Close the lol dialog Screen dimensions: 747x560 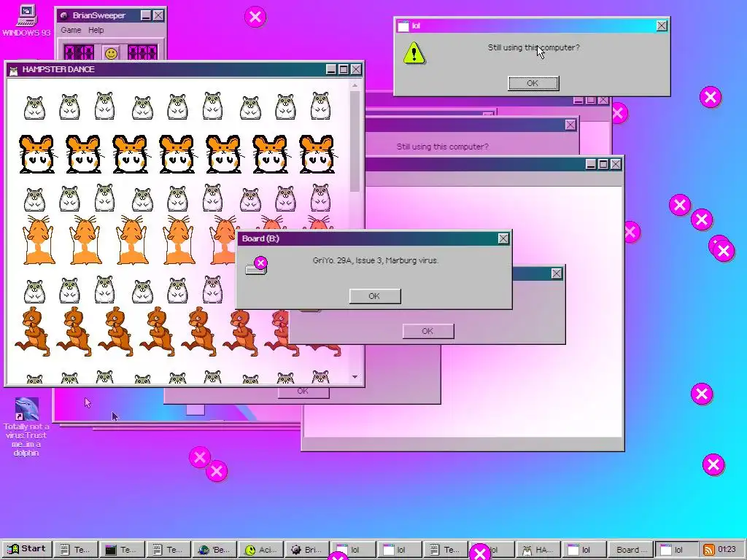point(661,26)
